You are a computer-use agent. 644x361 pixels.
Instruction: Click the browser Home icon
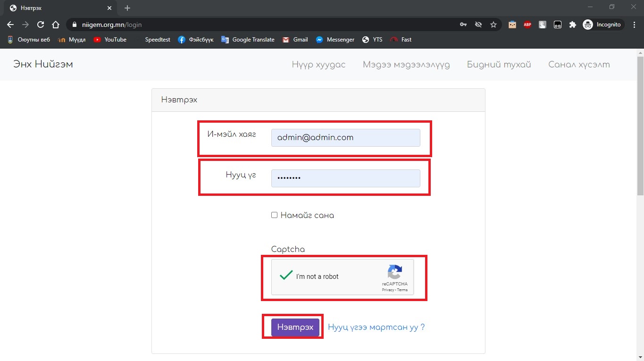click(56, 25)
